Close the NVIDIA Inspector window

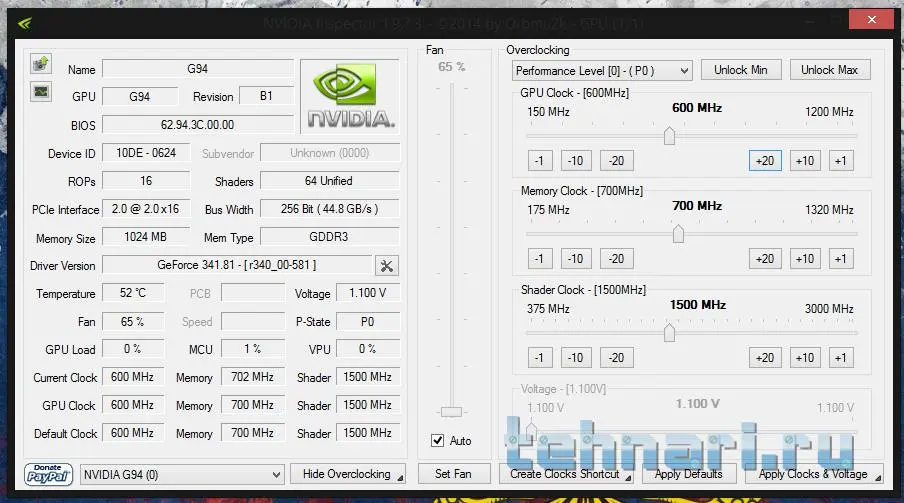pos(871,20)
